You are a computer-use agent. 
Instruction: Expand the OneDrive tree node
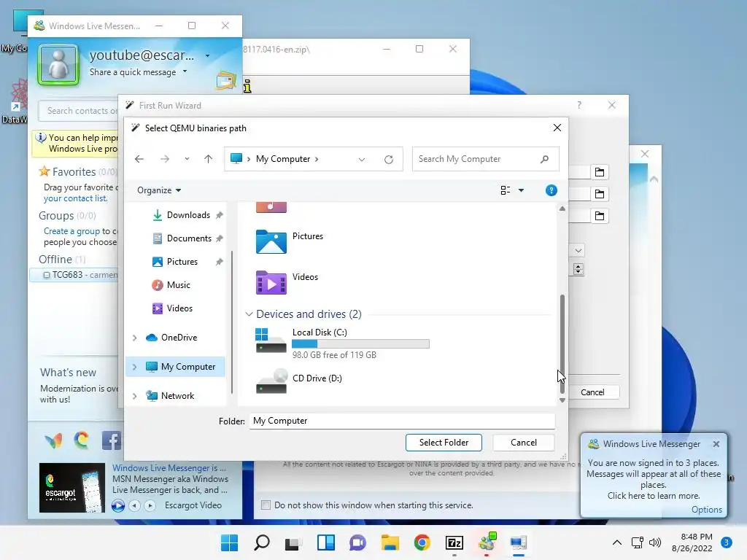pos(135,338)
